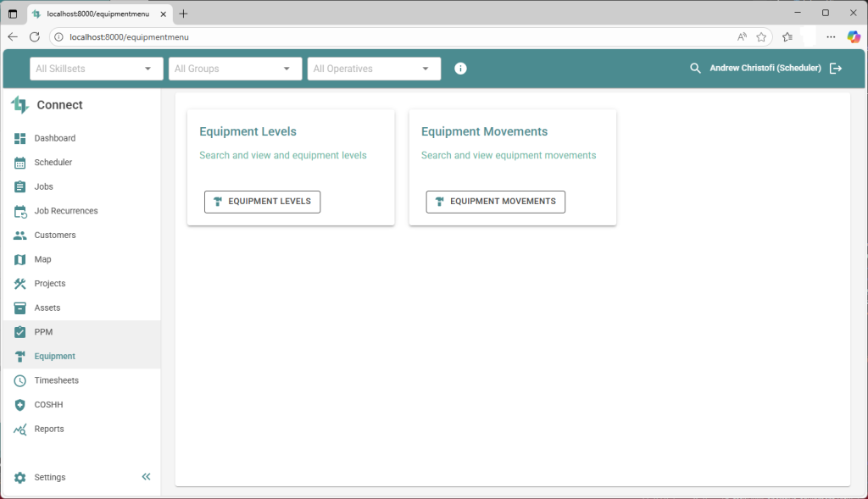This screenshot has height=499, width=868.
Task: Add page to favorites star icon
Action: 761,37
